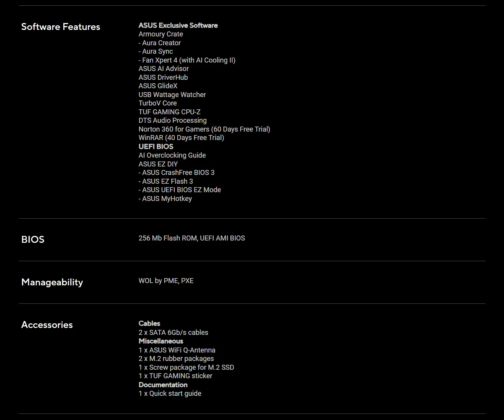This screenshot has height=420, width=504.
Task: Click the ASUS AI Advisor entry
Action: pyautogui.click(x=164, y=69)
